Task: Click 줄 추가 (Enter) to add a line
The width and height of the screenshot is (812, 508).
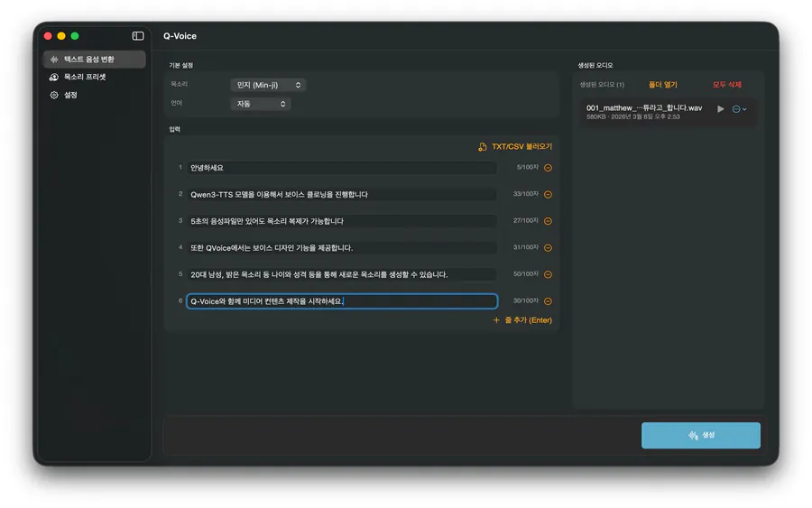Action: pyautogui.click(x=522, y=320)
